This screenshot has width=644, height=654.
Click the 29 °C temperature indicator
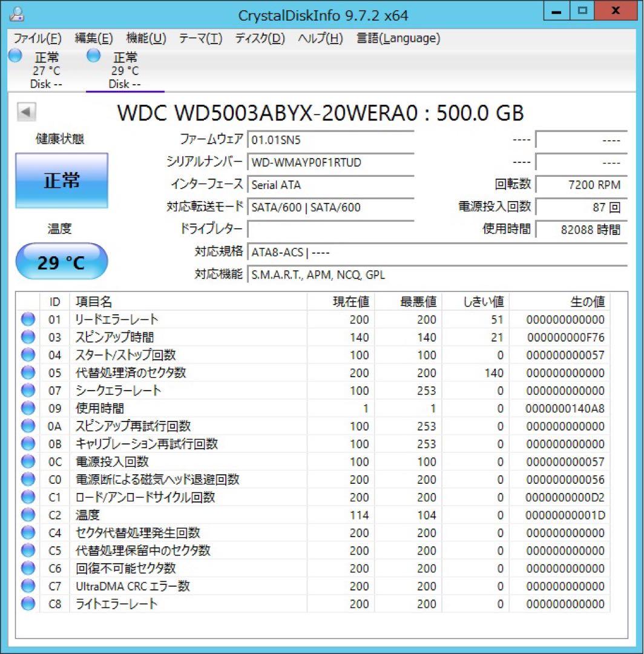61,261
